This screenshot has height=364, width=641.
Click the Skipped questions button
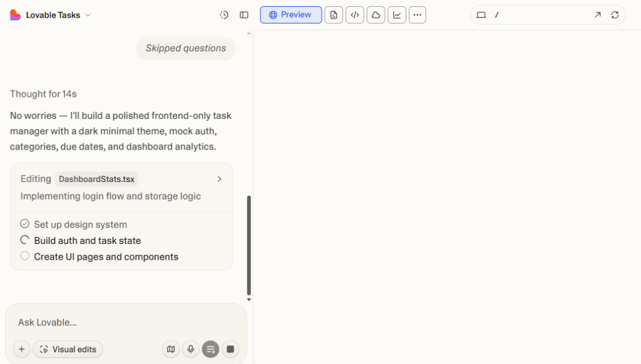point(185,48)
